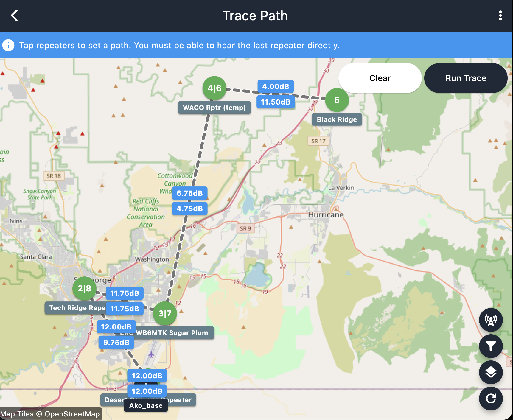Select the WACO Rptr (temp) label

pyautogui.click(x=214, y=108)
